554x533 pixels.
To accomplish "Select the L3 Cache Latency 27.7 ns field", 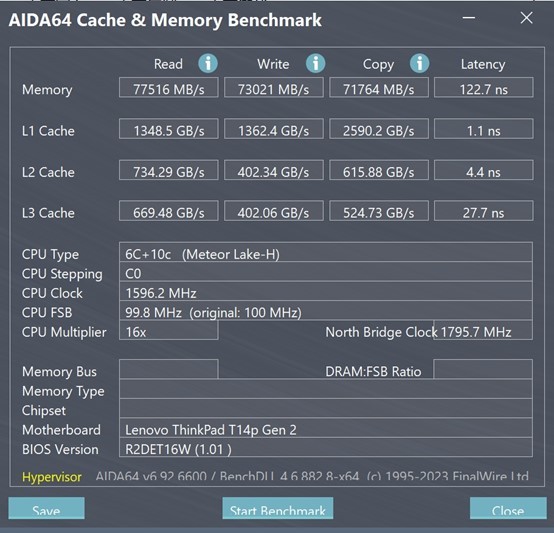I will (483, 211).
